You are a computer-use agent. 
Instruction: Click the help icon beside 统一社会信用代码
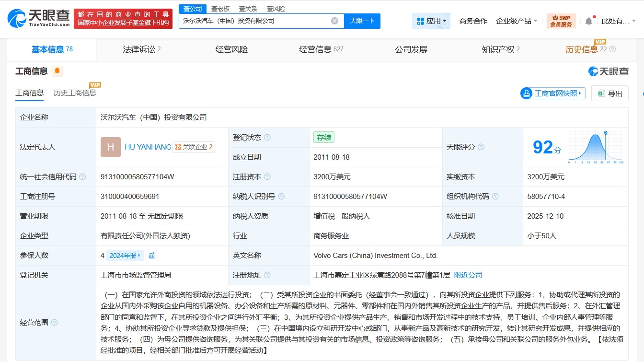(82, 177)
